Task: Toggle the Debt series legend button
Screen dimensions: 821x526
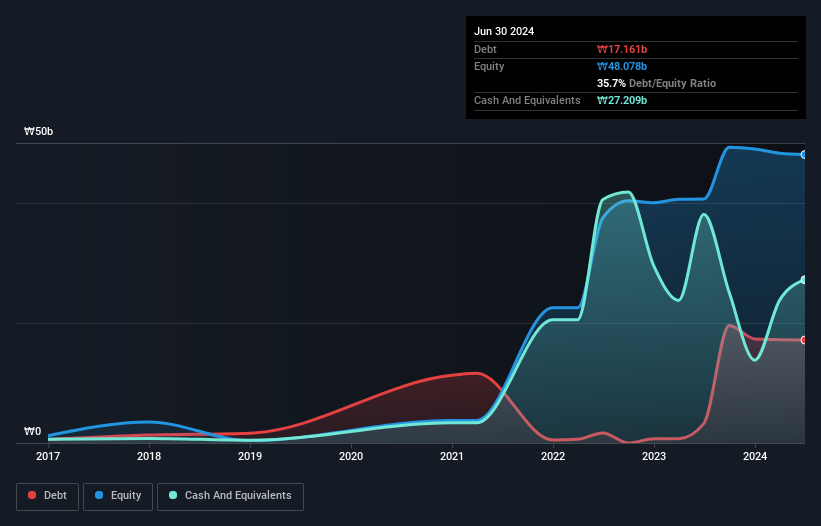Action: [x=48, y=496]
